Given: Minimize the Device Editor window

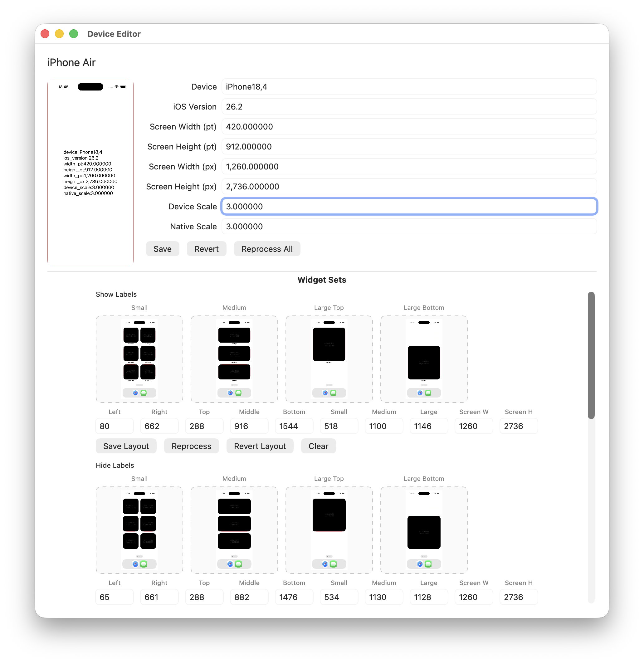Looking at the screenshot, I should (x=59, y=34).
